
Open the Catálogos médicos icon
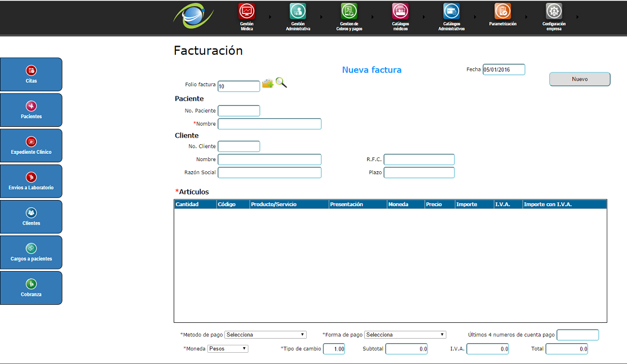[x=400, y=11]
